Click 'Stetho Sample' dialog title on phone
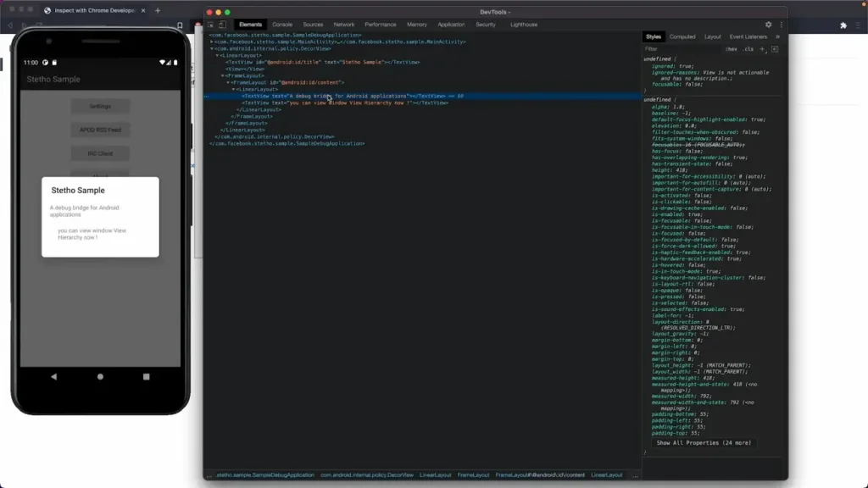Viewport: 868px width, 488px height. pyautogui.click(x=78, y=191)
